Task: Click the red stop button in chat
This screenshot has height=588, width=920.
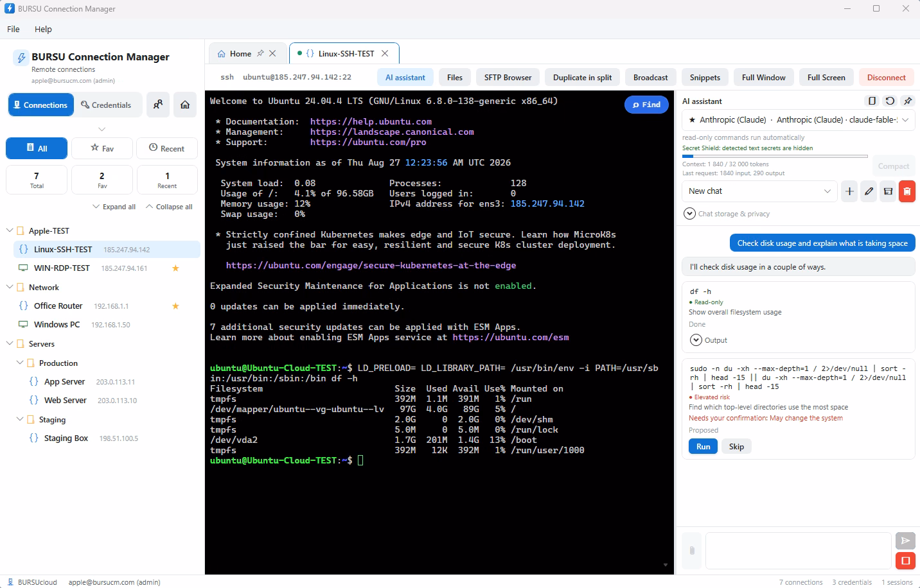Action: 905,560
